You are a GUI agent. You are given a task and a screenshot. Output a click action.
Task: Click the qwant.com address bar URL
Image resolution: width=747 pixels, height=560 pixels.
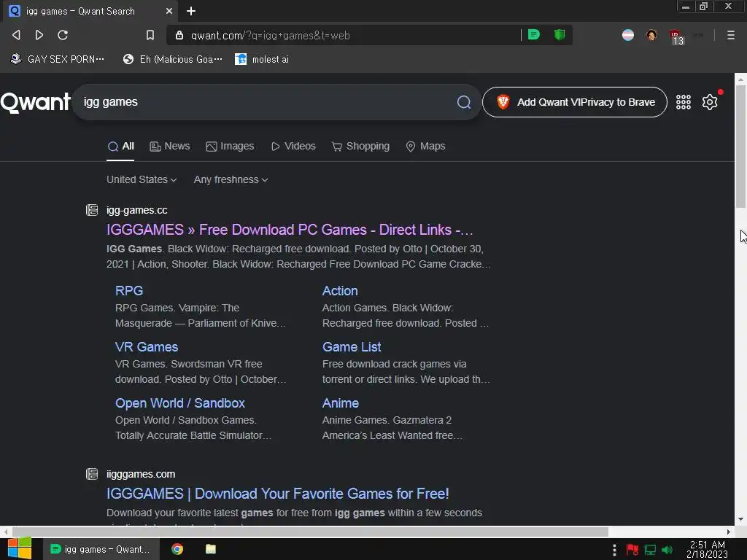click(270, 35)
